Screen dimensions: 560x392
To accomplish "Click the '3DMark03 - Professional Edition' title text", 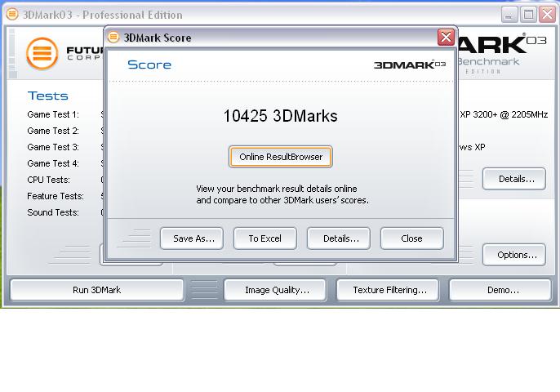I will (103, 15).
